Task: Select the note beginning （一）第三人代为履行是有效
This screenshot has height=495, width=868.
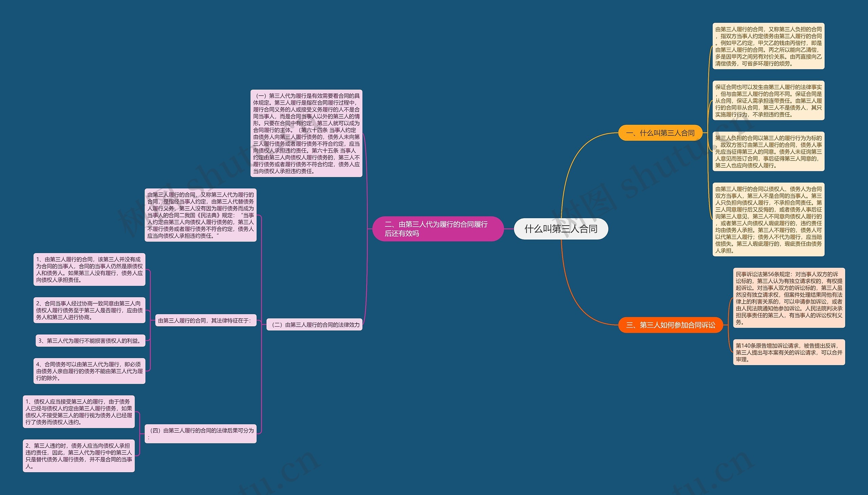Action: point(306,133)
